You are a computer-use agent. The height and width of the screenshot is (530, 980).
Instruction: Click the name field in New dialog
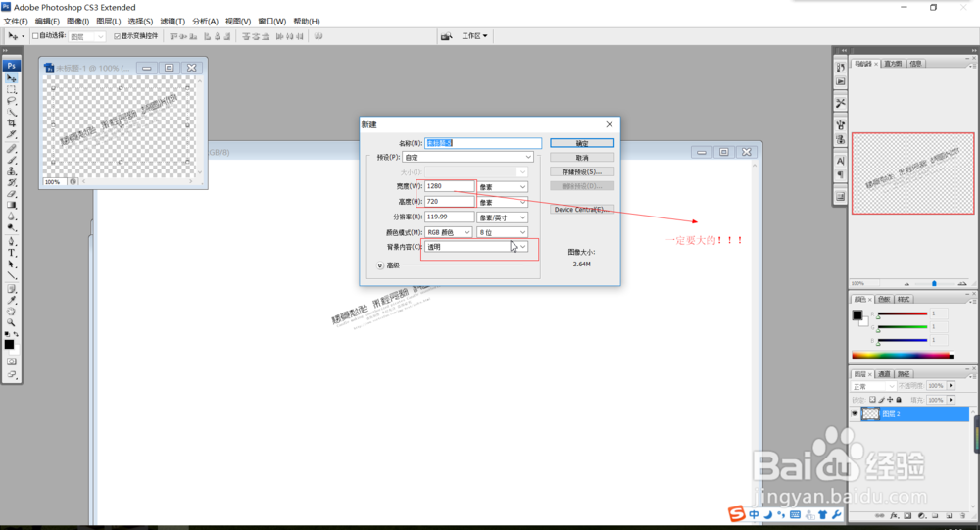[483, 143]
